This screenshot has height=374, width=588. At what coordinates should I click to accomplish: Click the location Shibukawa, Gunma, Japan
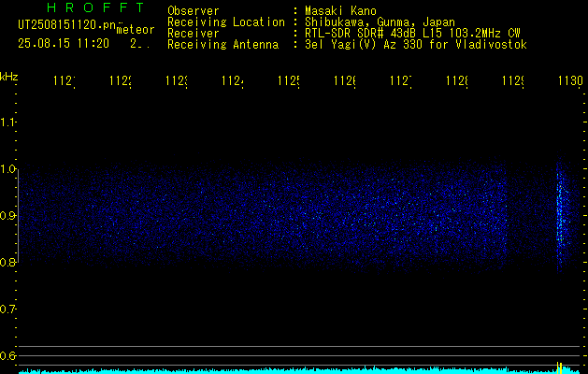pos(380,22)
